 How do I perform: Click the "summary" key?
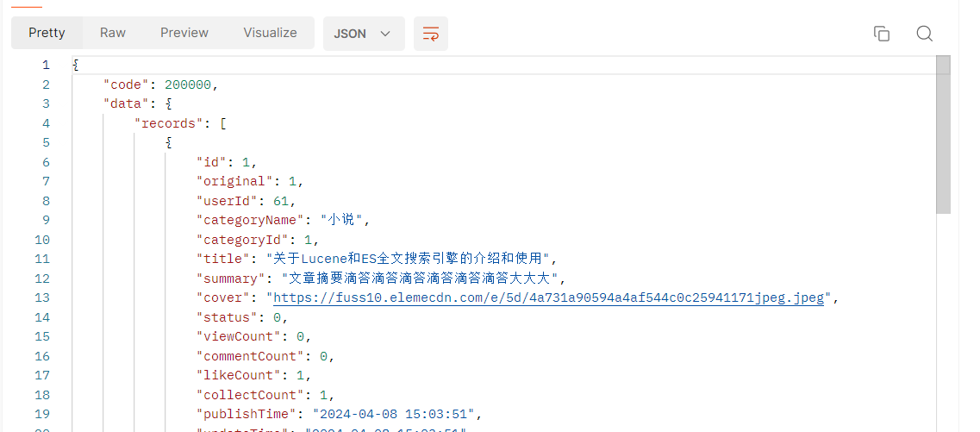[x=231, y=279]
